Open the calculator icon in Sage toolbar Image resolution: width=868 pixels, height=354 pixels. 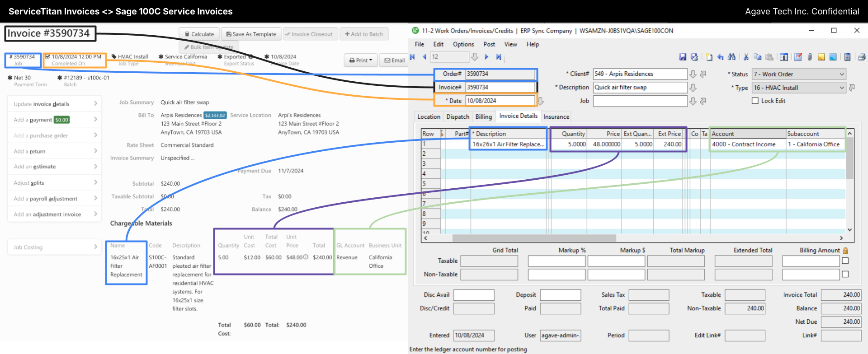847,57
